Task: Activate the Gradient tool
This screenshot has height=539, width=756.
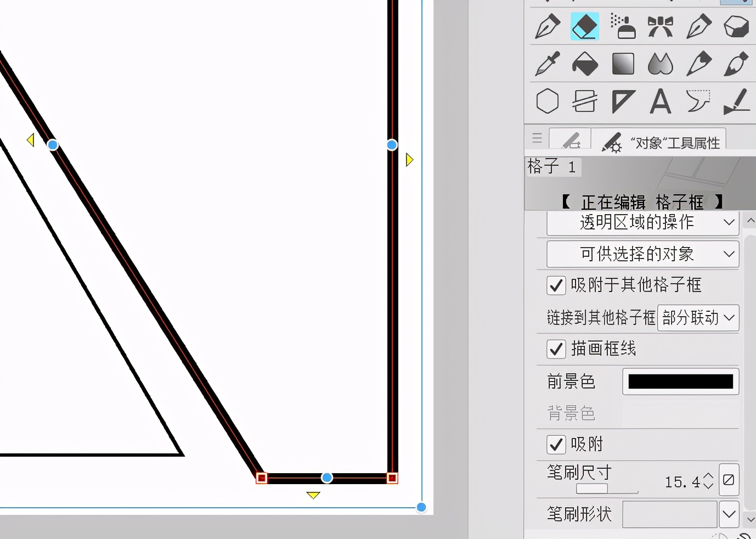Action: point(623,64)
